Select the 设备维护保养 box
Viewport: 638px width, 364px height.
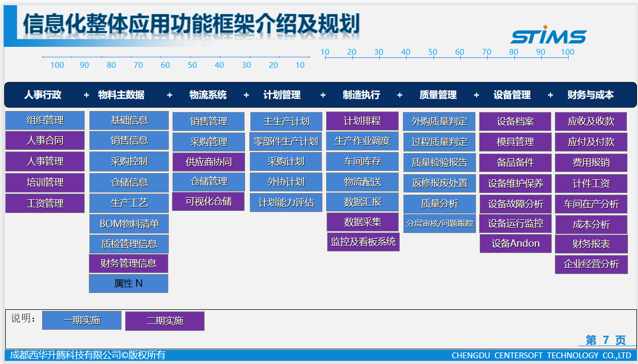515,184
